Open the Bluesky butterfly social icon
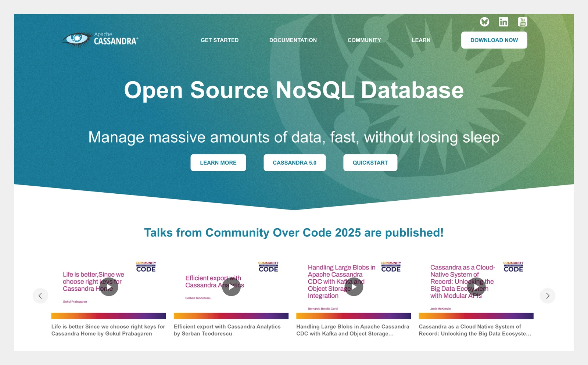This screenshot has width=588, height=365. [x=484, y=22]
